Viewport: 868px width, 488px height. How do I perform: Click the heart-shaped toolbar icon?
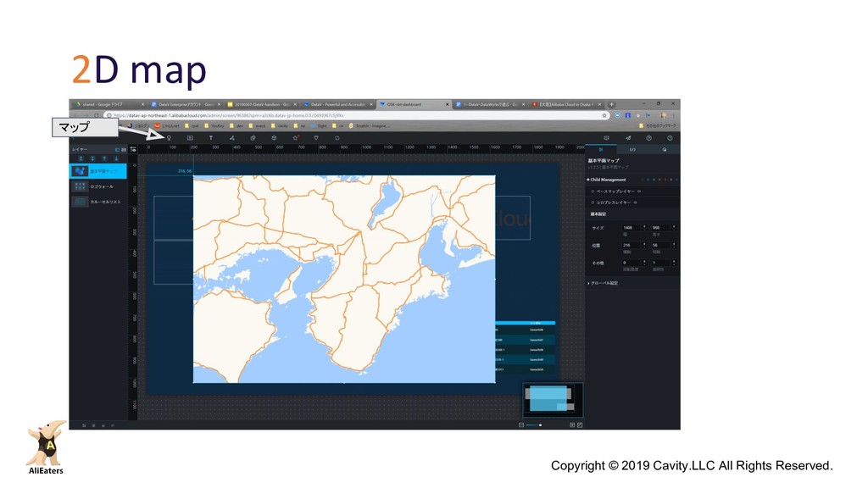pos(316,138)
